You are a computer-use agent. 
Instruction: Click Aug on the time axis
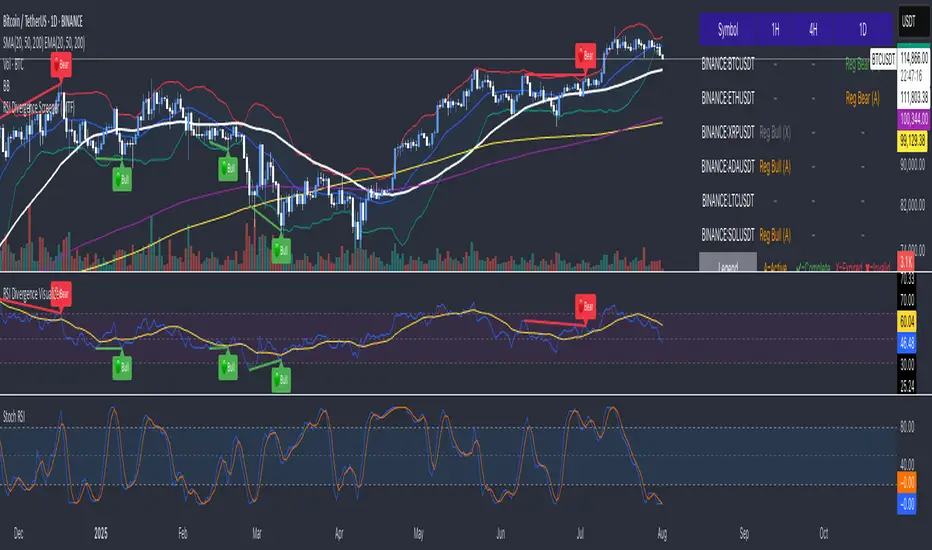click(662, 533)
